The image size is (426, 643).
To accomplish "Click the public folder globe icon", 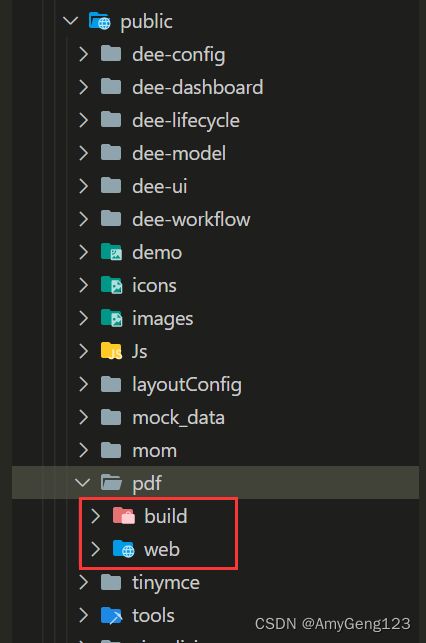I will [x=100, y=21].
